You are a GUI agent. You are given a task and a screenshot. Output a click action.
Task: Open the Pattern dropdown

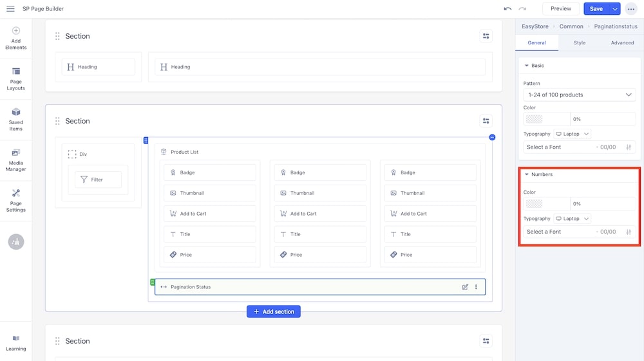[x=579, y=95]
